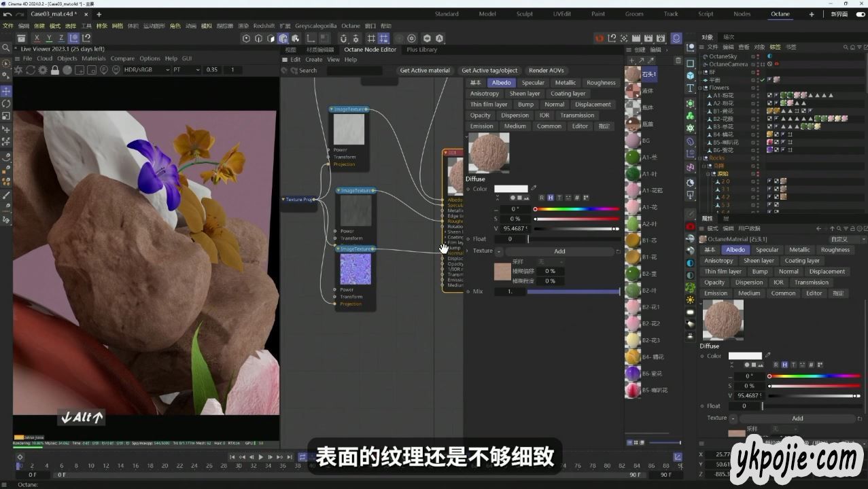The height and width of the screenshot is (489, 868).
Task: Click the color picker eyedropper beside Color
Action: coord(534,189)
